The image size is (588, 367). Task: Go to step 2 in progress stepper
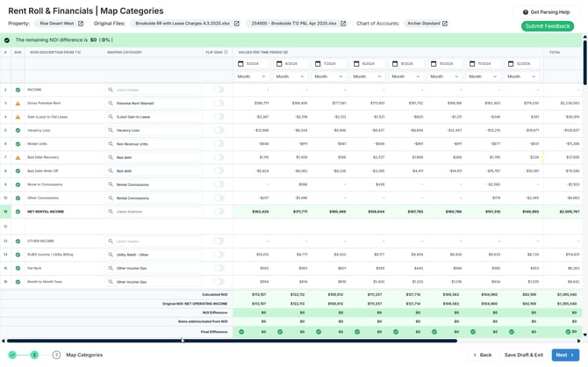(34, 355)
